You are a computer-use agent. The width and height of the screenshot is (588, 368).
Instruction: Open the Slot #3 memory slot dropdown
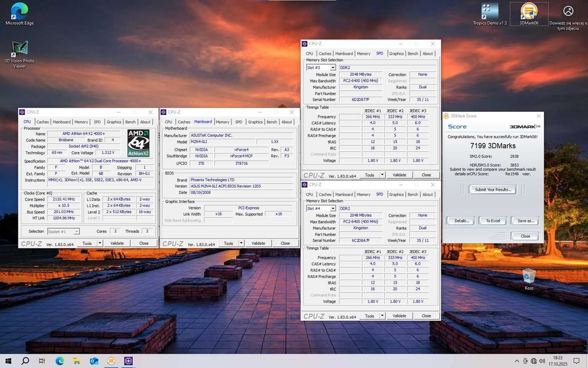pyautogui.click(x=333, y=68)
